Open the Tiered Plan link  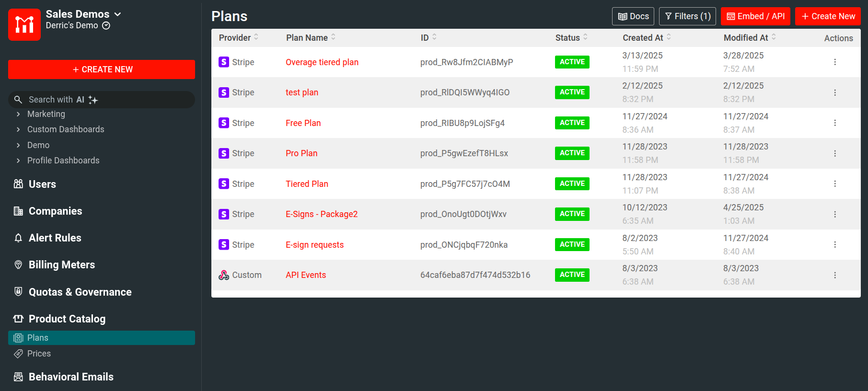[307, 184]
